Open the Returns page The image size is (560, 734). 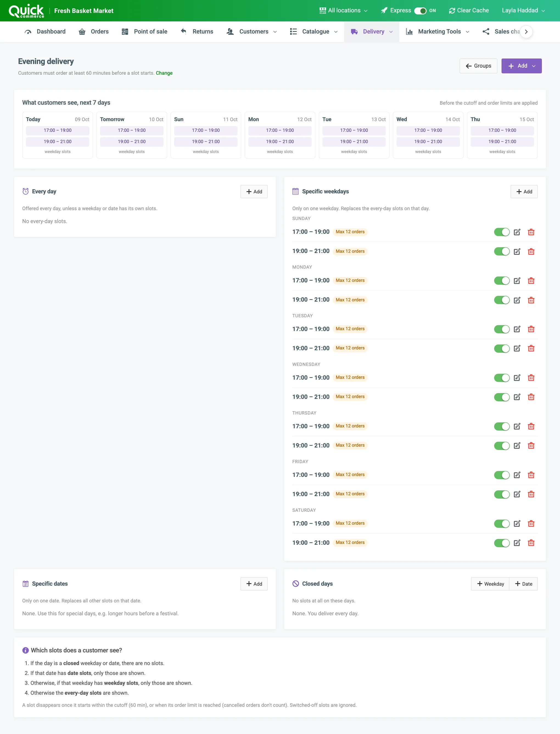tap(197, 32)
